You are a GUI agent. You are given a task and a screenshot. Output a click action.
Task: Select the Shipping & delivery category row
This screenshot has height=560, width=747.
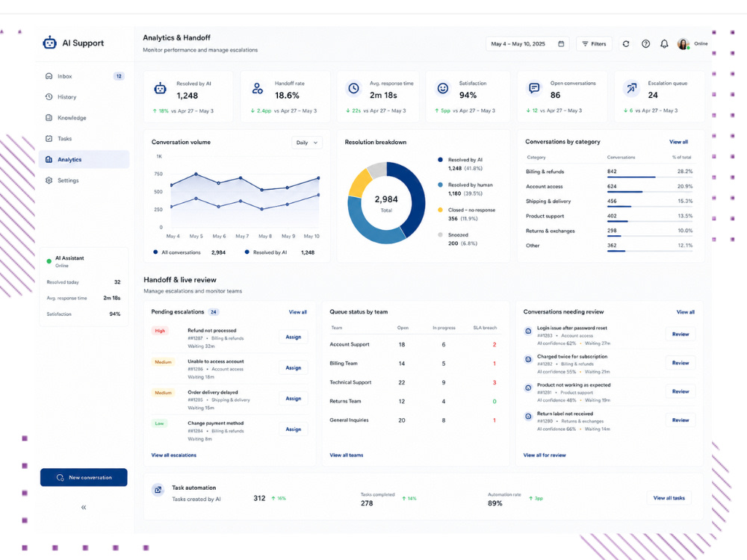610,202
